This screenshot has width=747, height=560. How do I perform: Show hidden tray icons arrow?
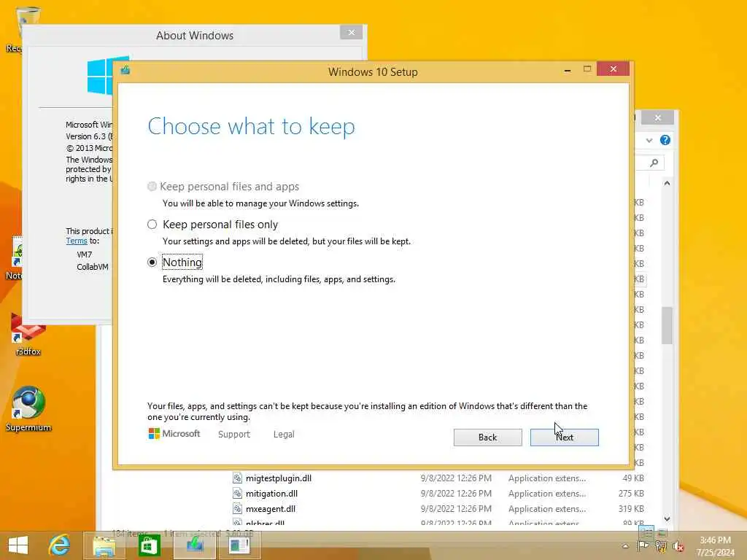click(x=625, y=546)
